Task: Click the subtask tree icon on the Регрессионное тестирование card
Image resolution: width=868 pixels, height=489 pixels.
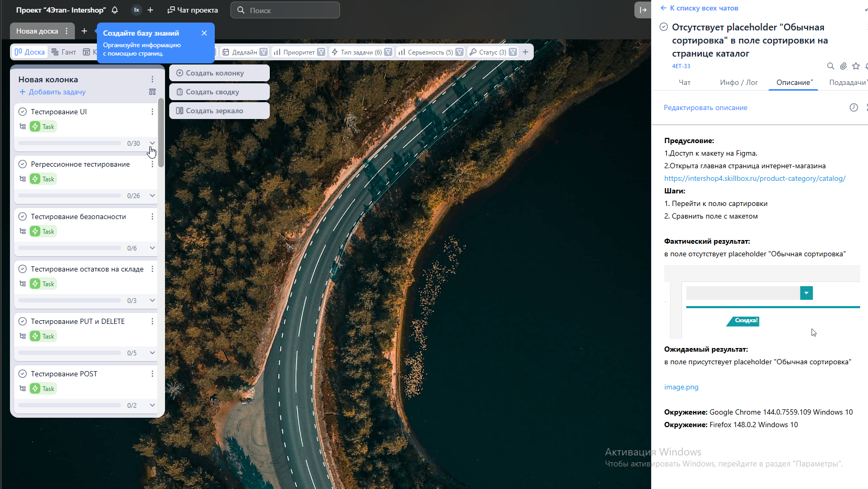Action: [x=23, y=179]
